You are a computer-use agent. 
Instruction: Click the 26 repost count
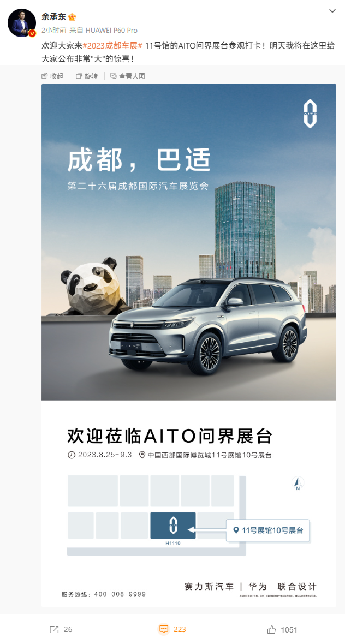tap(68, 629)
